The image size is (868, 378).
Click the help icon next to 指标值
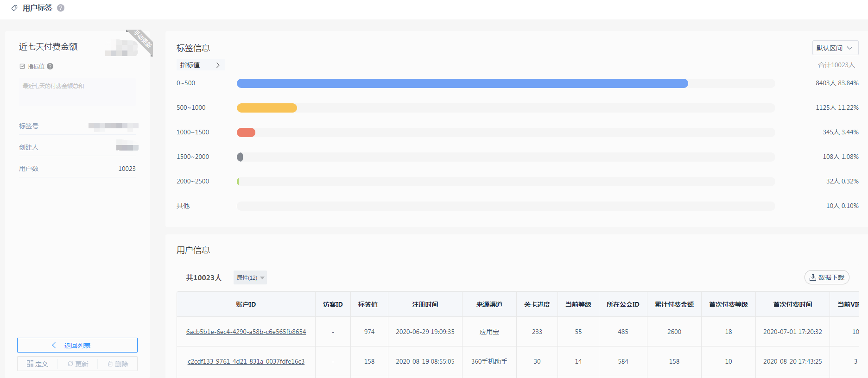50,66
